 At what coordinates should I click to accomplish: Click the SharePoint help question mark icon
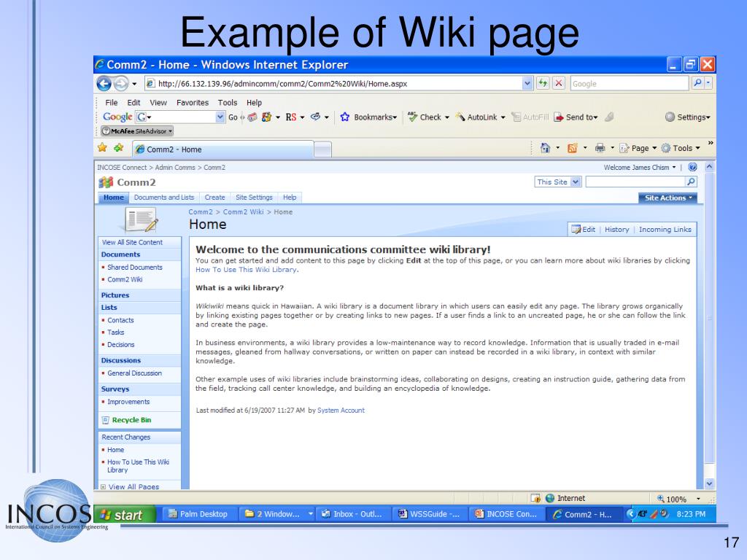pos(693,167)
